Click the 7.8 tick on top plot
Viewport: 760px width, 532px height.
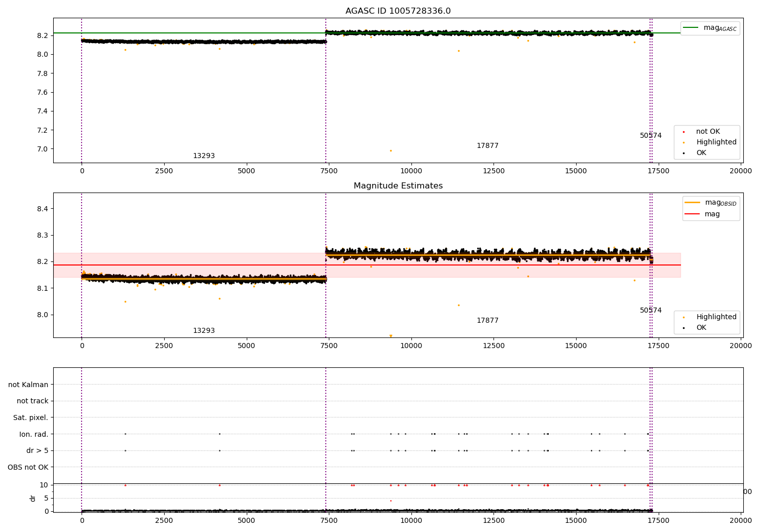click(x=43, y=73)
